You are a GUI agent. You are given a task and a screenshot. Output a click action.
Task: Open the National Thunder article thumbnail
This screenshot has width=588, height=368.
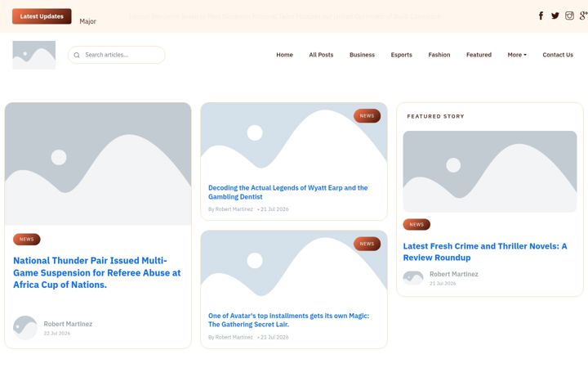[98, 164]
